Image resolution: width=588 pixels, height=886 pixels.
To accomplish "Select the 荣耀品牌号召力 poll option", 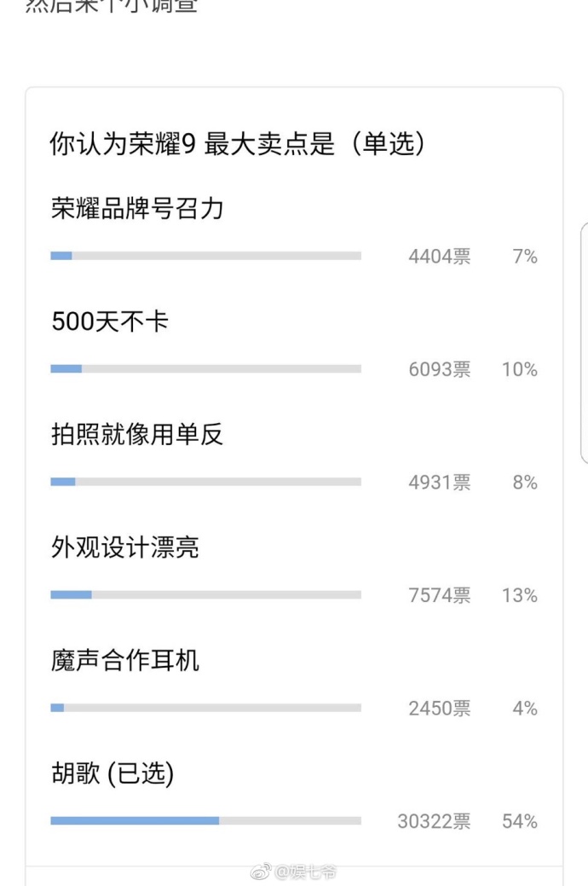I will (x=137, y=209).
